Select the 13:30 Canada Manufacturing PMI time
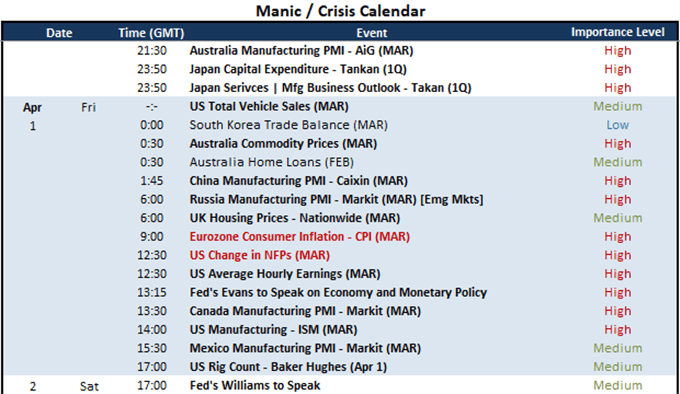 point(152,311)
